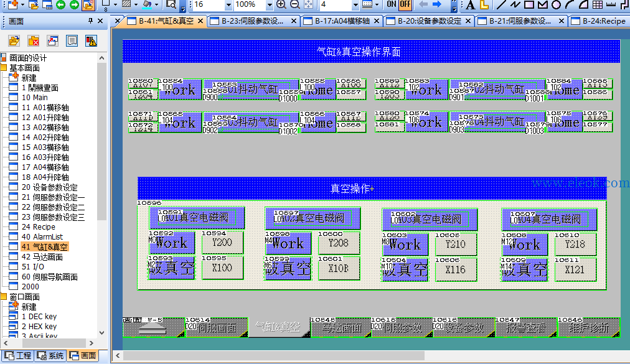Viewport: 630px width, 364px height.
Task: Open the paint bucket color dropdown arrow
Action: click(x=157, y=5)
